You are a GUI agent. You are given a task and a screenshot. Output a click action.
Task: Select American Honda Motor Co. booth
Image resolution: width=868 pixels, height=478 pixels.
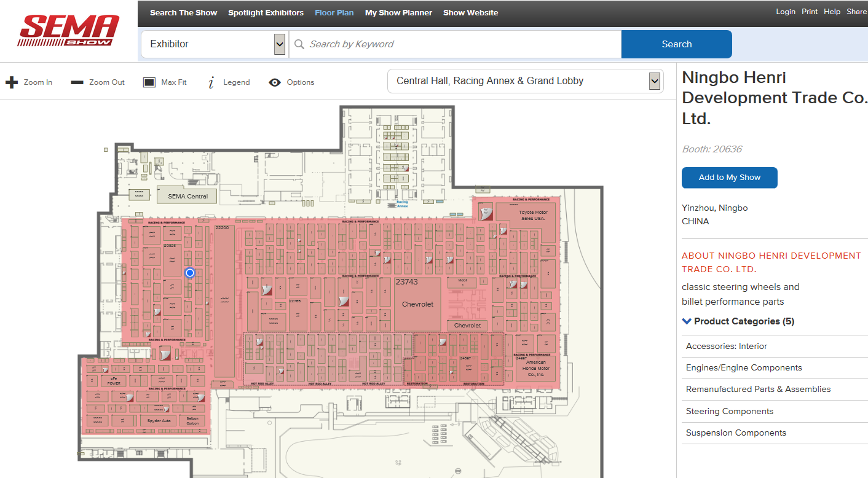click(x=535, y=368)
